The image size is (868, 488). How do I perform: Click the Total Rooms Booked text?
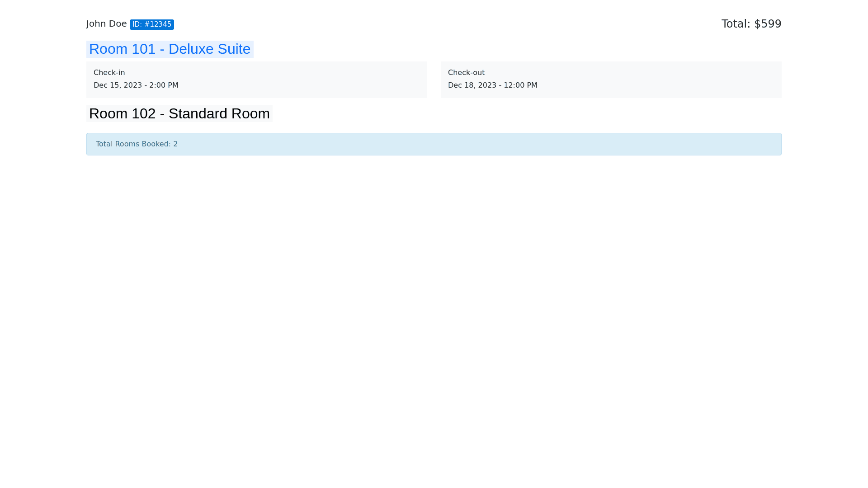(x=133, y=144)
